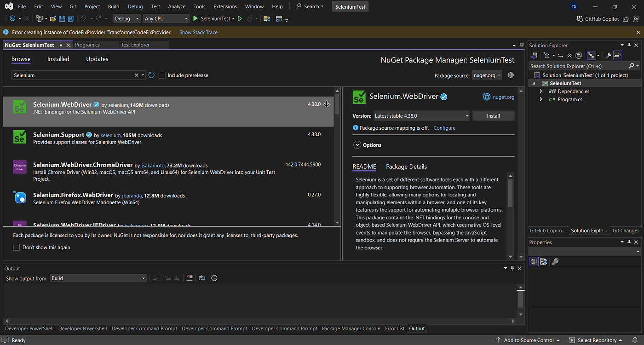
Task: Click Pending Changes Filter icon in Solution Explorer
Action: point(546,56)
